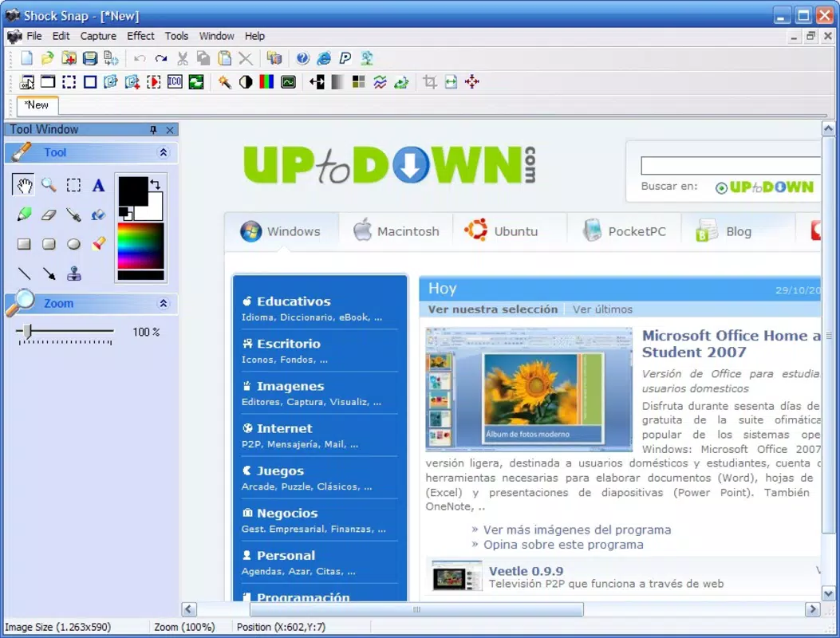Click the vertical scrollbar down arrow
The width and height of the screenshot is (840, 638).
pos(828,593)
